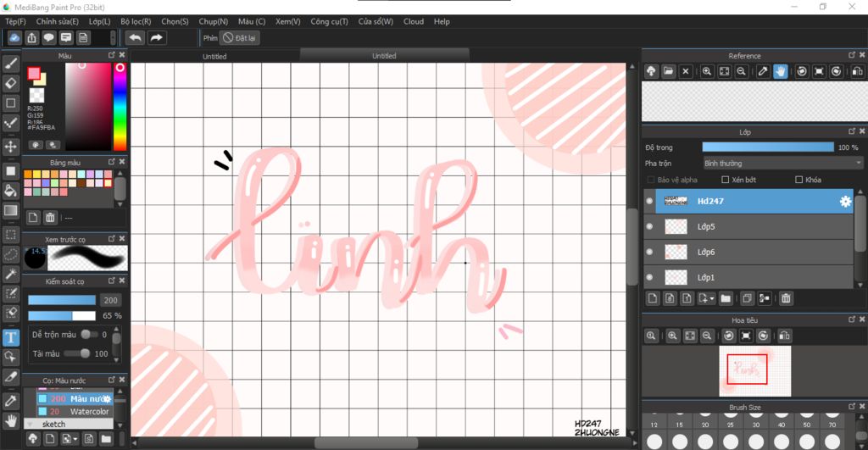Select the Watercolor brush entry
Viewport: 868px width, 450px height.
tap(75, 411)
